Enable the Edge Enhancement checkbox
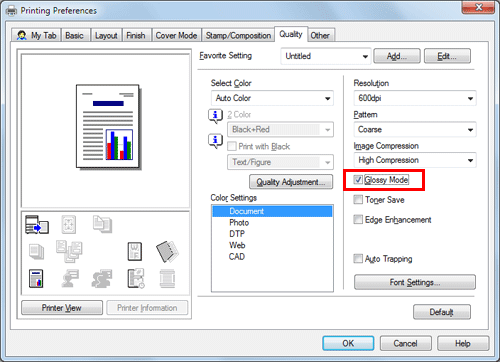500x362 pixels. click(358, 220)
